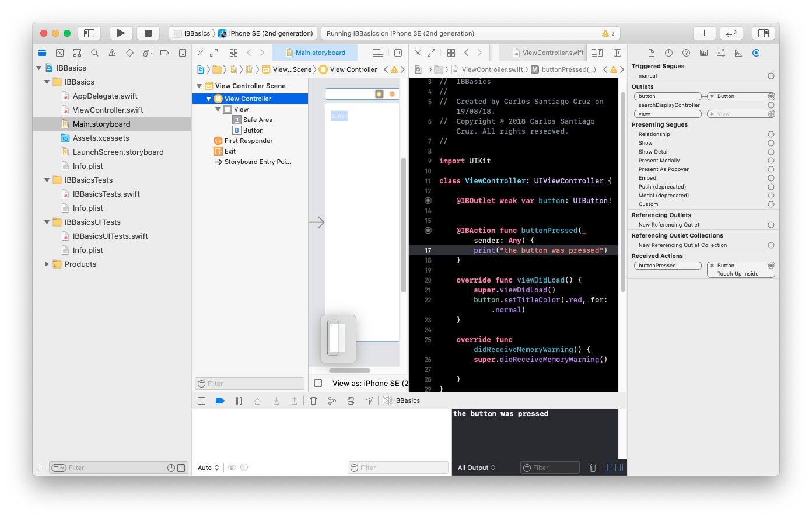Click the storyboard canvas horizontal scrollbar
The image size is (812, 519).
click(x=349, y=371)
